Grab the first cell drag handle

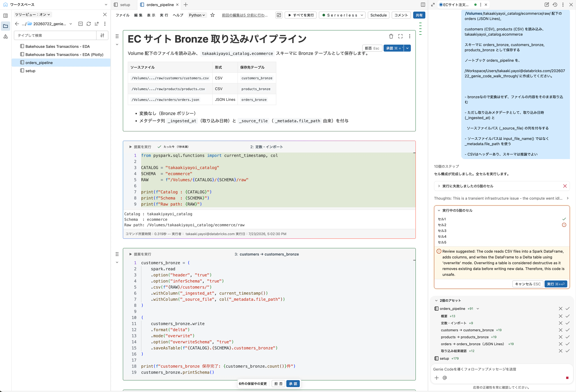click(117, 36)
